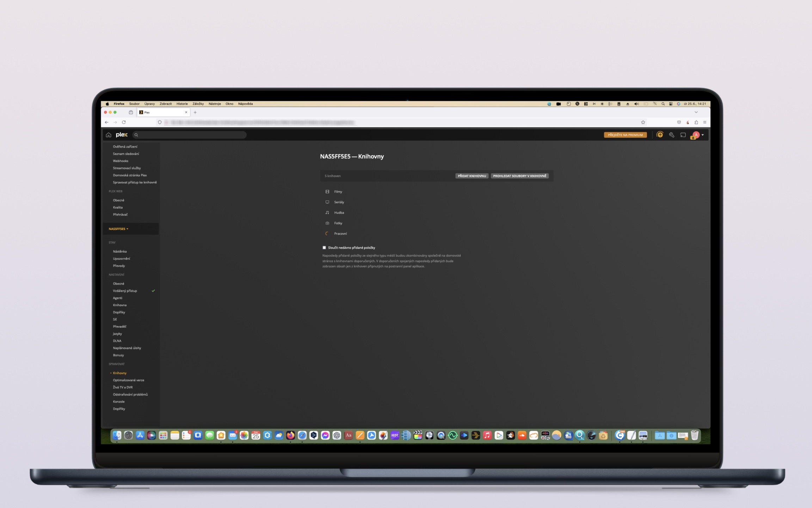Click the PŘIDAT KNIHOVNU button
Image resolution: width=812 pixels, height=508 pixels.
(472, 176)
